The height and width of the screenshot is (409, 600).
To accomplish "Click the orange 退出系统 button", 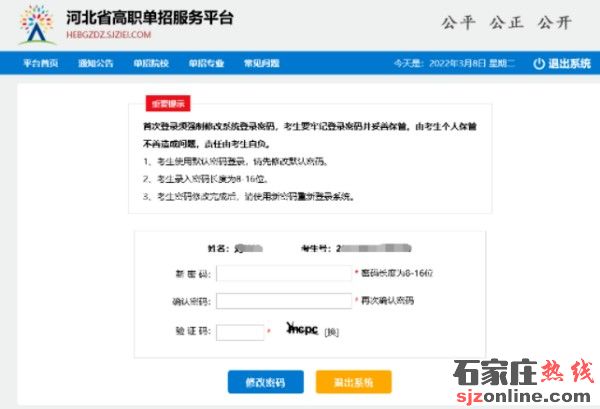I will [354, 382].
